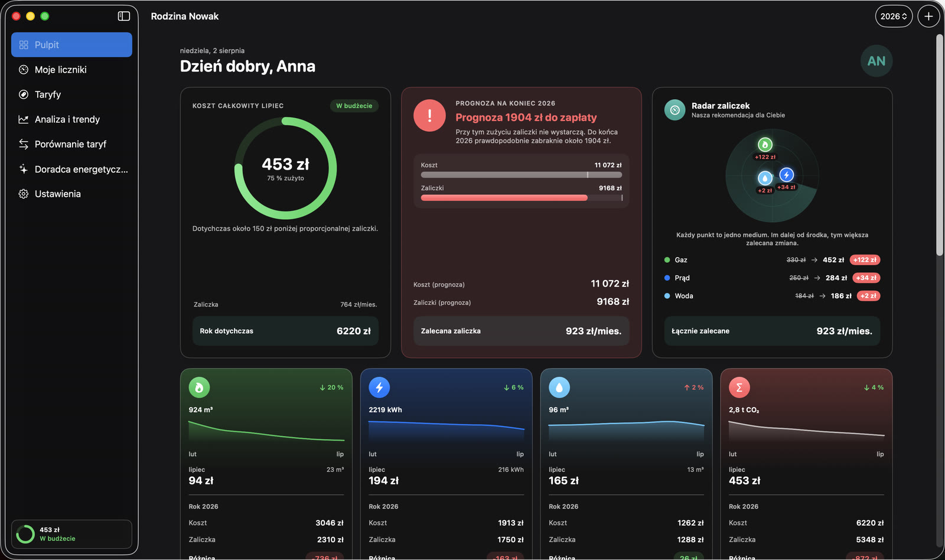This screenshot has height=560, width=945.
Task: Click the W budżecie status badge
Action: click(354, 106)
